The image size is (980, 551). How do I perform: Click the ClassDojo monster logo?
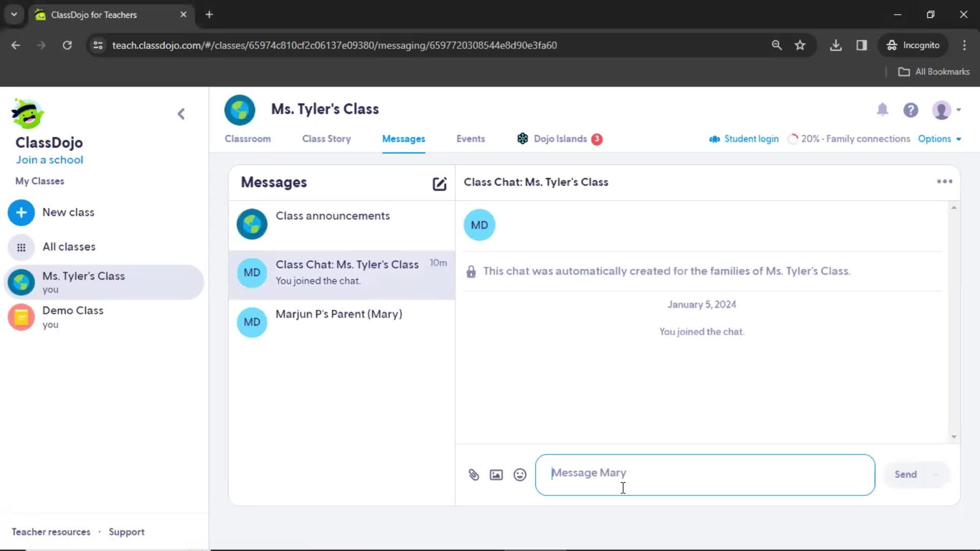coord(28,113)
